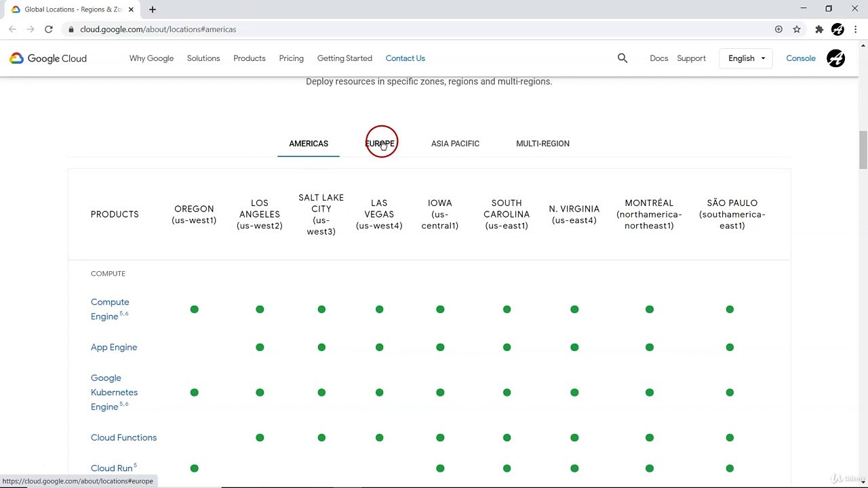Click the search magnifier icon
This screenshot has height=488, width=868.
pos(623,58)
